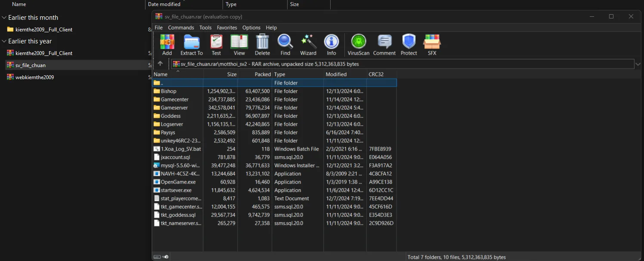The image size is (644, 261).
Task: Sort by the Packed column header
Action: [x=262, y=74]
